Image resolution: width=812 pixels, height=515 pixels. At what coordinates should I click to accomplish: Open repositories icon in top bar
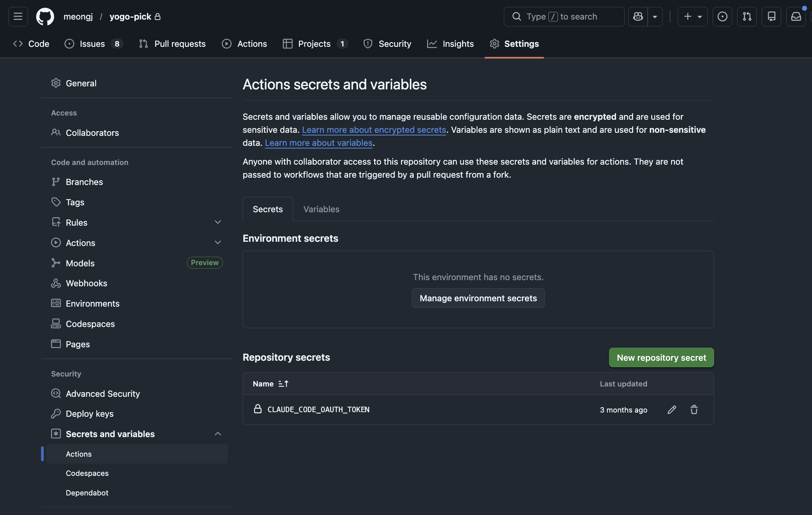(x=771, y=17)
